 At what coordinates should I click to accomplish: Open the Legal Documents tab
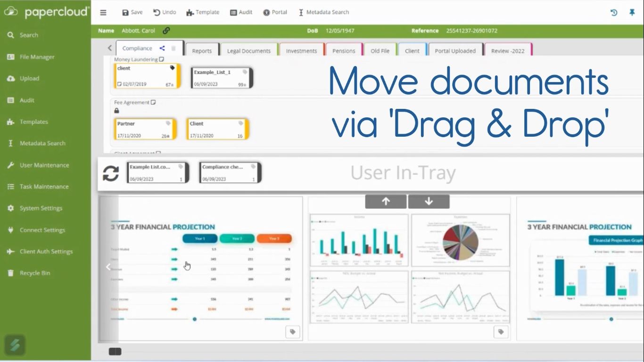tap(249, 51)
